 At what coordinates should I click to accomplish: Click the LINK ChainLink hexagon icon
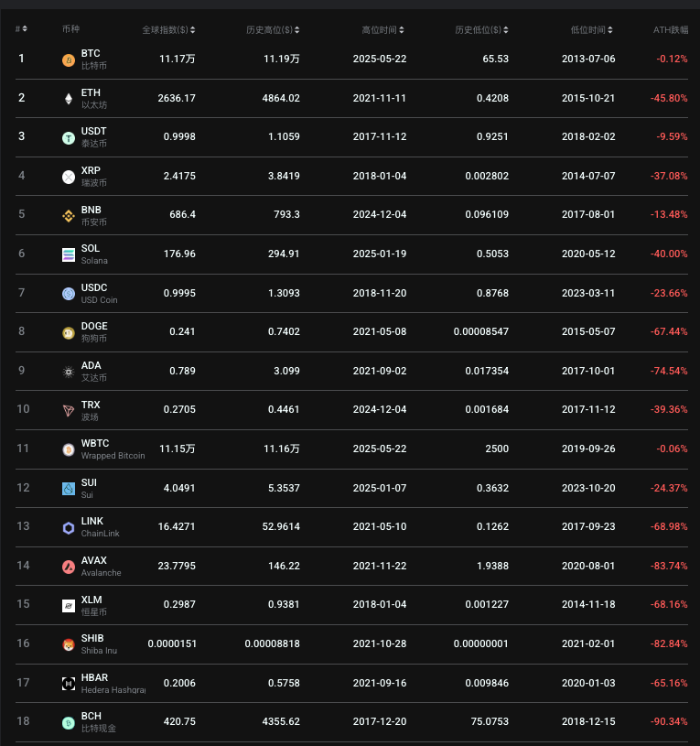click(x=69, y=527)
